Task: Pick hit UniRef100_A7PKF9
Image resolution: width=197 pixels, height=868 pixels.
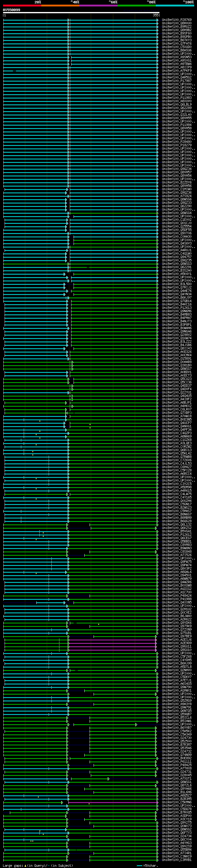Action: 177,71
